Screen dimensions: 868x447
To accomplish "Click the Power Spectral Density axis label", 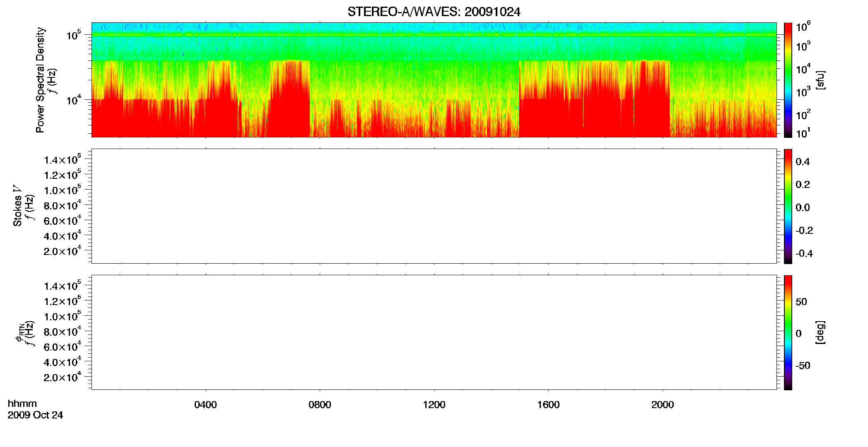I will click(40, 80).
